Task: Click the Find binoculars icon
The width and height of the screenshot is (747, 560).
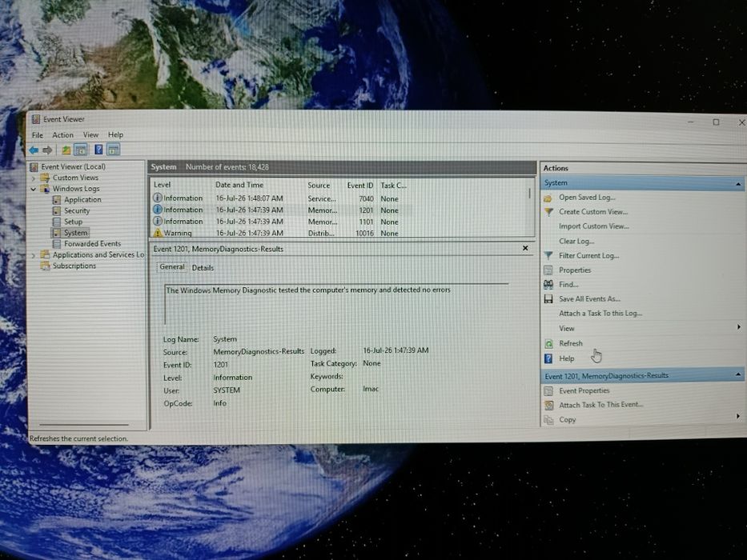Action: pos(548,285)
